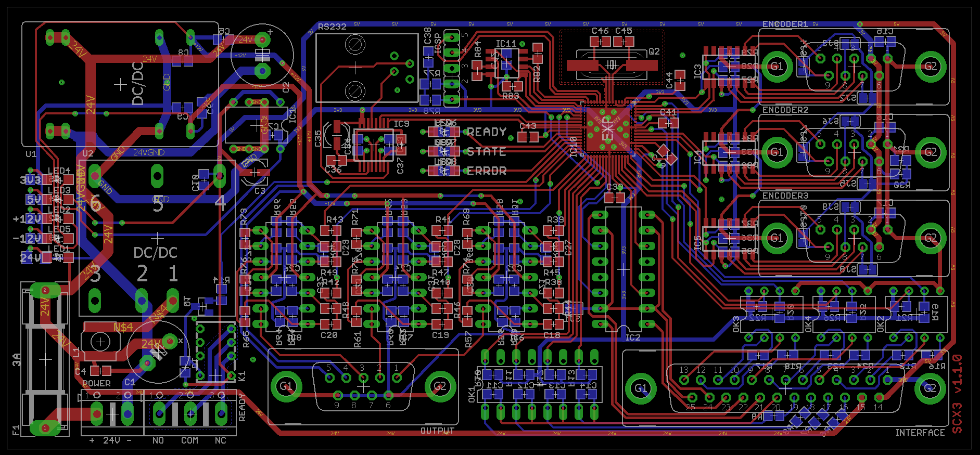Click the 3A fuse rating text
The height and width of the screenshot is (455, 980).
(x=16, y=359)
